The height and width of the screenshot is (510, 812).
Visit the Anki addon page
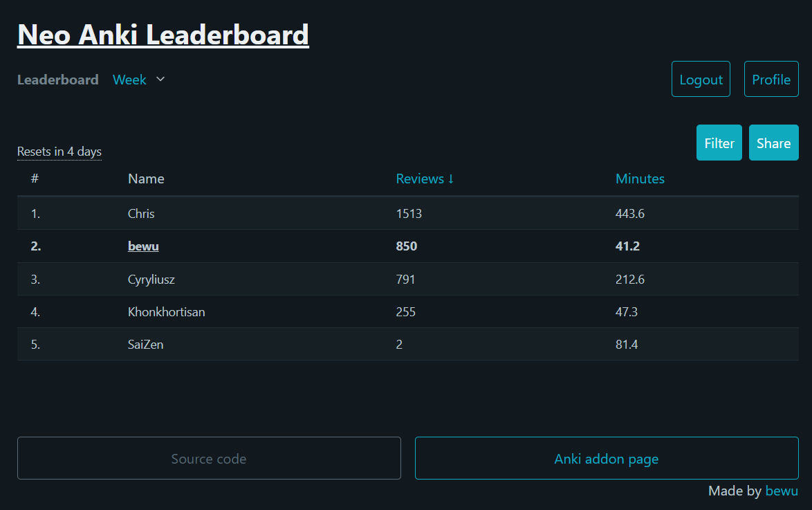(x=606, y=459)
